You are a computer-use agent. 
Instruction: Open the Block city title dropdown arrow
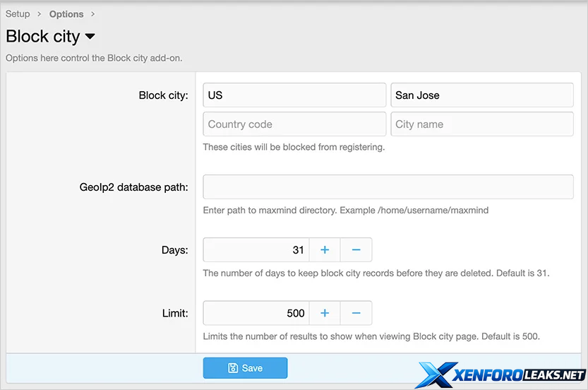coord(90,37)
